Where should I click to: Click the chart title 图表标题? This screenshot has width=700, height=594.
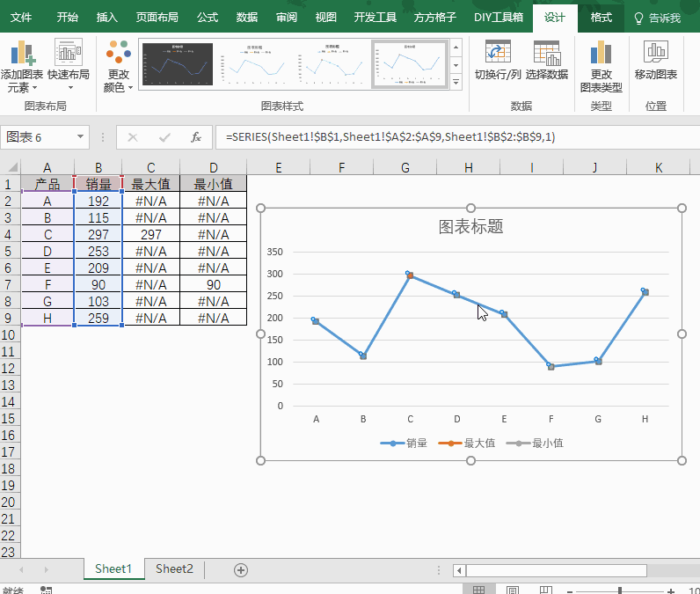(471, 226)
